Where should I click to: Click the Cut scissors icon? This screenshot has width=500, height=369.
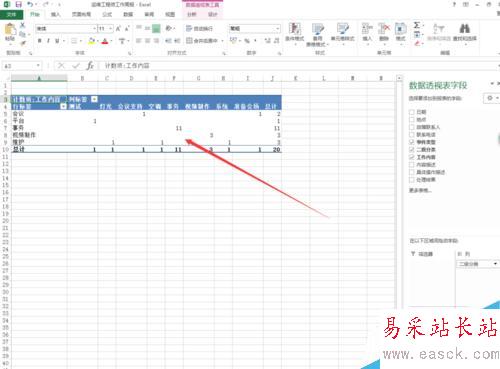point(23,25)
